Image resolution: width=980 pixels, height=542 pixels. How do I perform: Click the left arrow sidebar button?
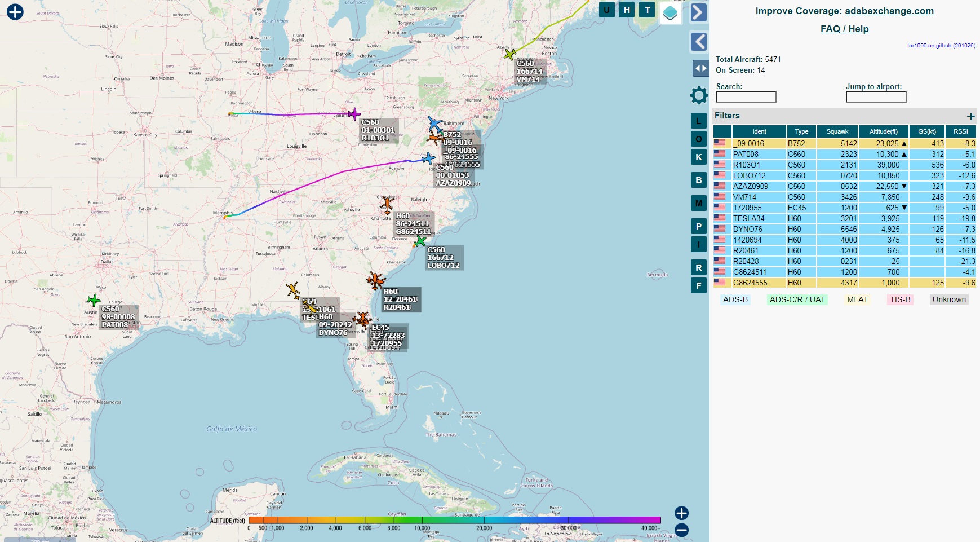tap(699, 42)
